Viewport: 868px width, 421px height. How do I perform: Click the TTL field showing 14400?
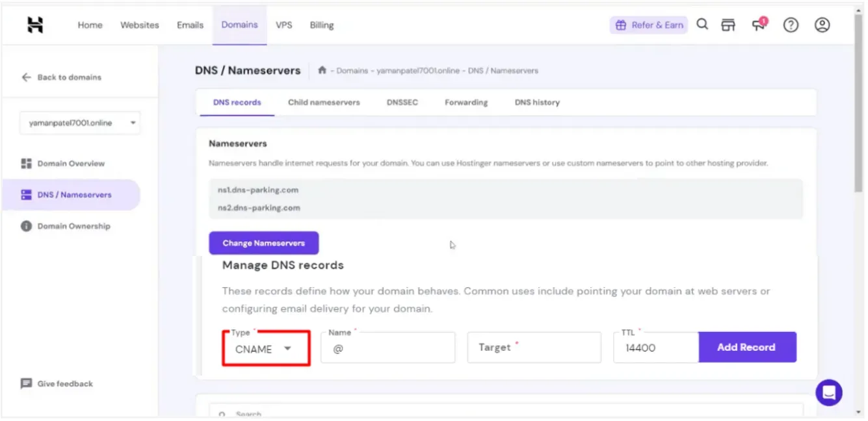[x=656, y=348]
